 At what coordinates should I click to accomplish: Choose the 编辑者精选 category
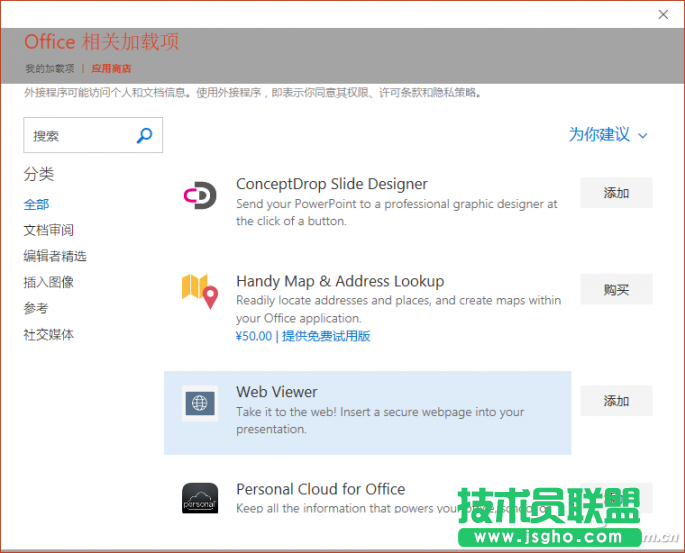55,256
